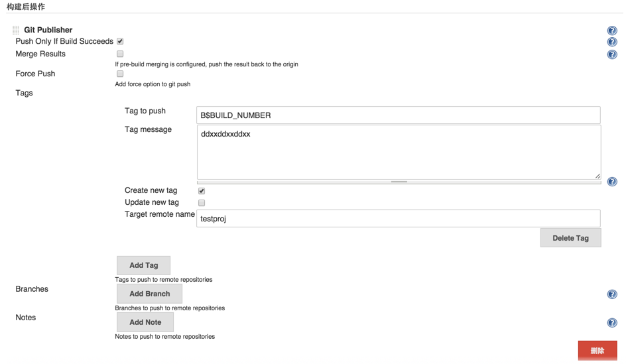Check the Update new tag box
Viewport: 626px width, 364px height.
coord(202,203)
